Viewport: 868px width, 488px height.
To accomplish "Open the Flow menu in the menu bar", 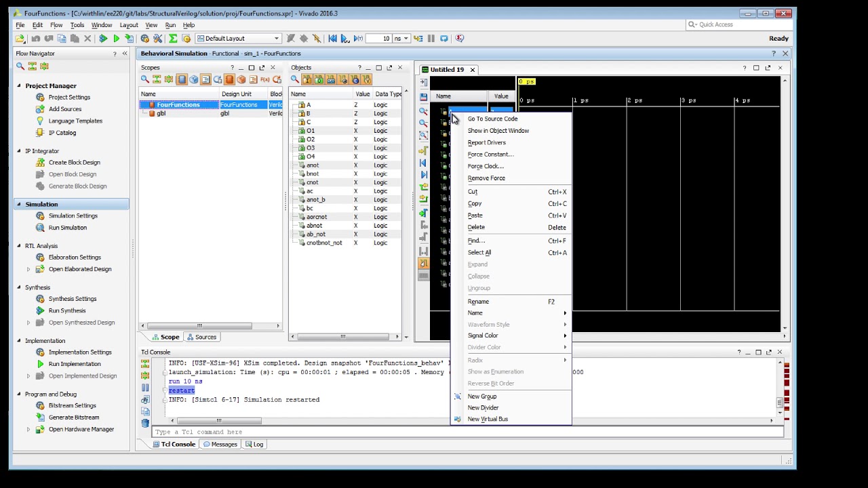I will [x=56, y=25].
